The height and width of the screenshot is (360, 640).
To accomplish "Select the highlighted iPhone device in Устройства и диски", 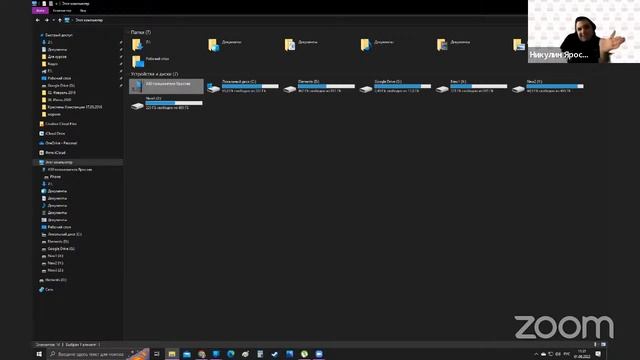I will click(166, 86).
